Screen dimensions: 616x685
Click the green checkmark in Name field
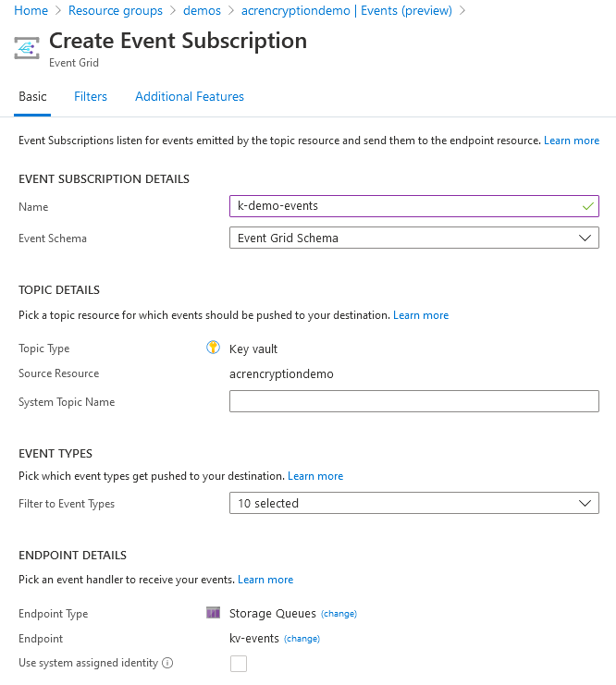coord(587,206)
